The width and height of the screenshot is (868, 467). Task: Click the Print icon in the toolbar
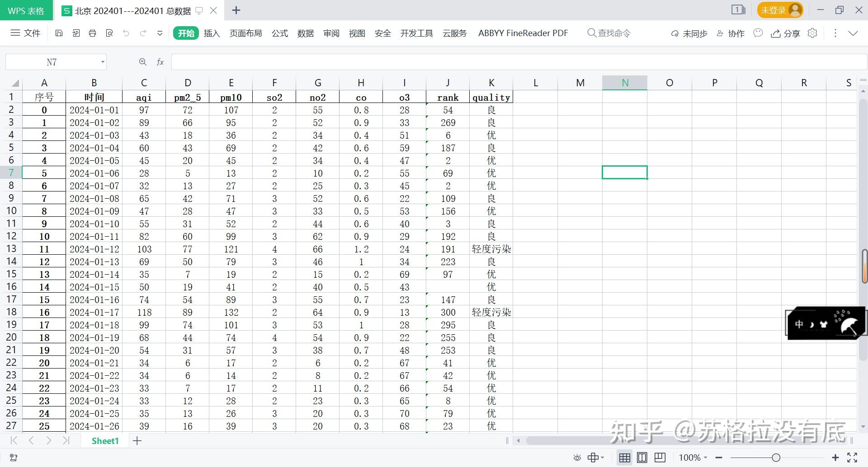[x=92, y=33]
